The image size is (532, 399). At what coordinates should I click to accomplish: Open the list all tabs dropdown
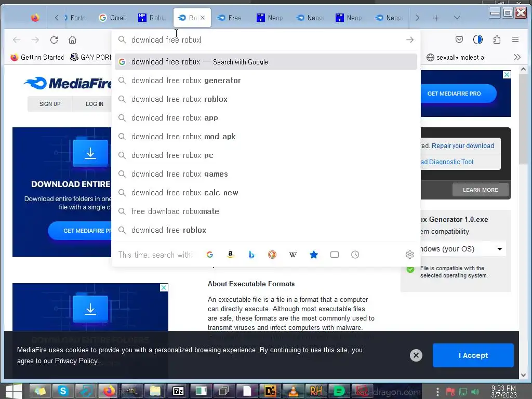457,18
